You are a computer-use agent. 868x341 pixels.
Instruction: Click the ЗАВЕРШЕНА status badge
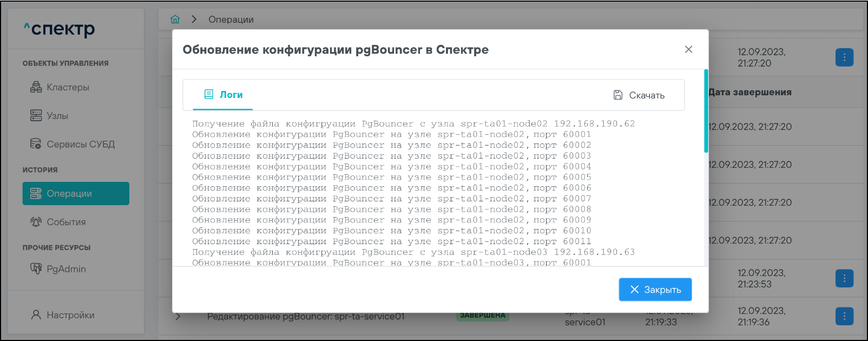coord(483,316)
